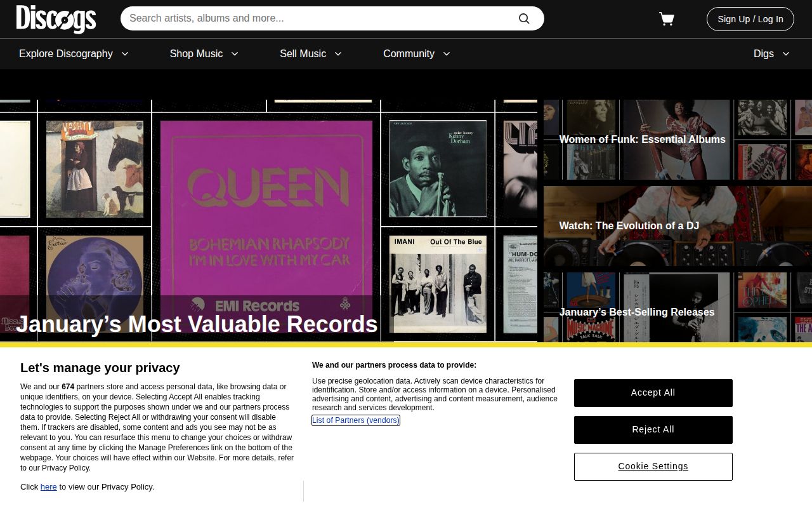812x508 pixels.
Task: Click the Sign Up / Log In button
Action: (x=750, y=19)
